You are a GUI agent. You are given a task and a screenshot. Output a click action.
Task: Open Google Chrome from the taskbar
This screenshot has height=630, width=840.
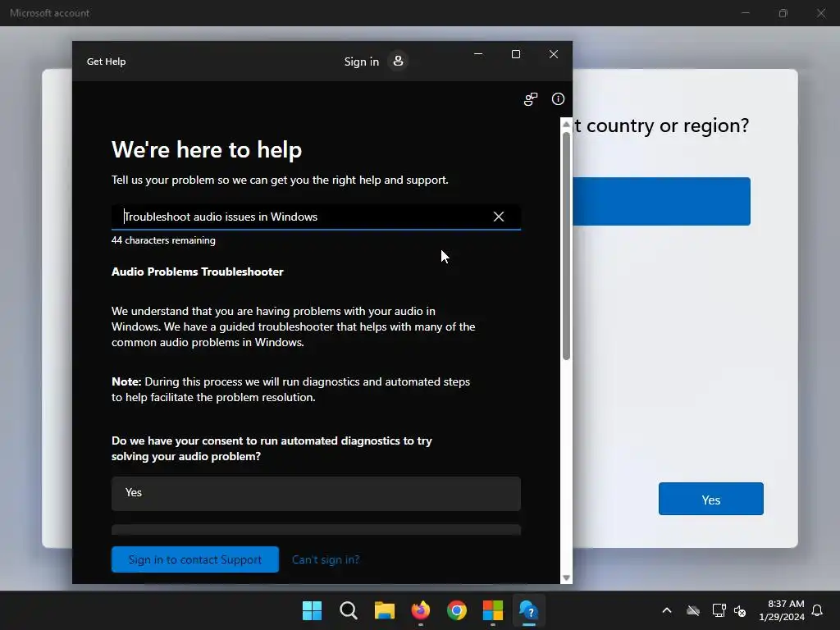(457, 610)
